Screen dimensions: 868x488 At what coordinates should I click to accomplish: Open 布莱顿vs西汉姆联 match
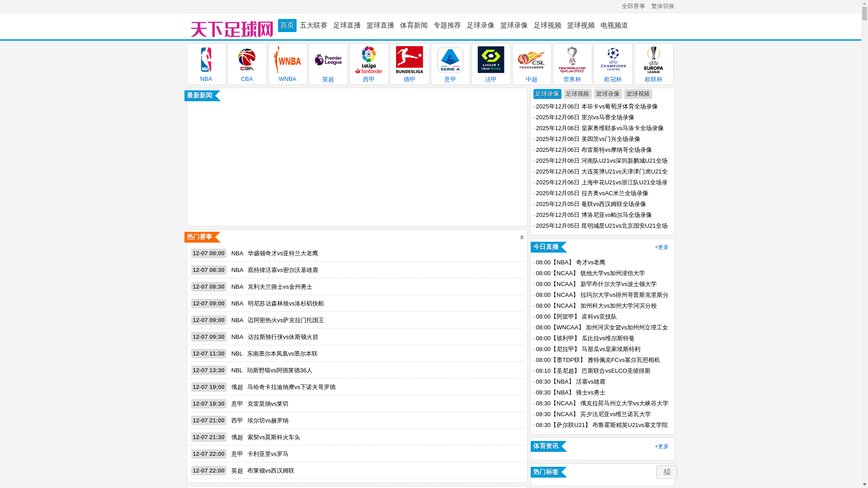[270, 471]
